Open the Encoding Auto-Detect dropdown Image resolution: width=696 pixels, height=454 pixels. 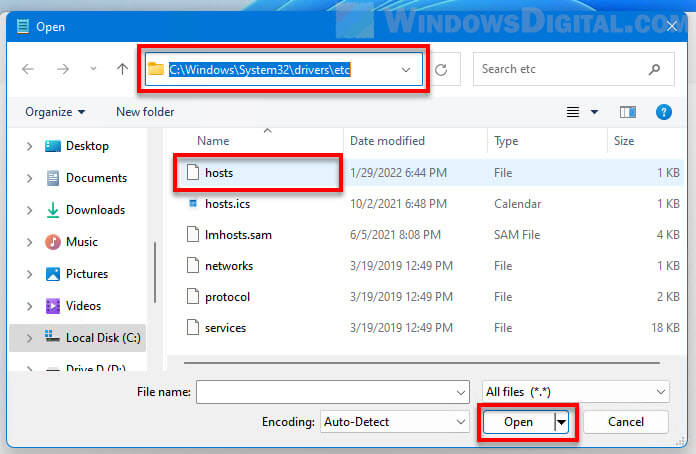point(395,422)
